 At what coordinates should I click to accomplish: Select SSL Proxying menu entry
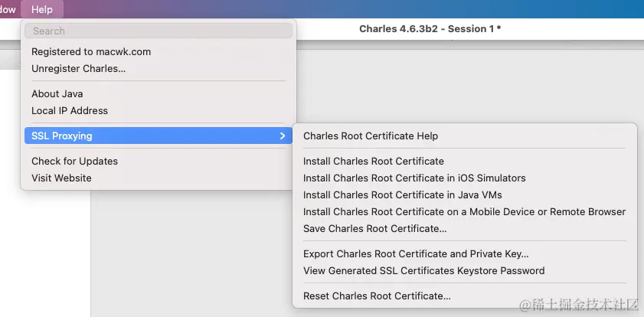(62, 136)
